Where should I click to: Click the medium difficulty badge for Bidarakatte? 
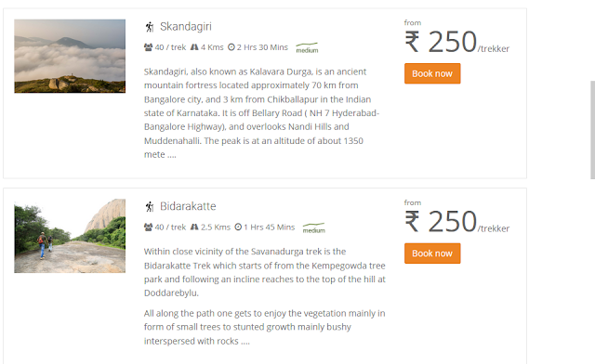click(x=314, y=227)
